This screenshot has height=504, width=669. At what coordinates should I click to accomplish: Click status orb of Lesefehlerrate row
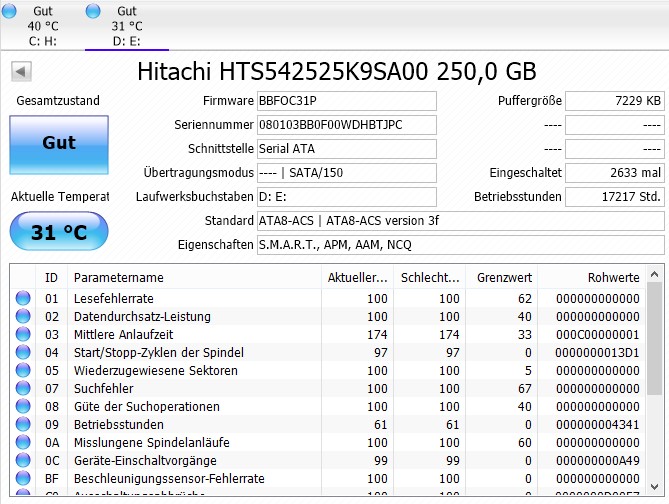[x=23, y=298]
